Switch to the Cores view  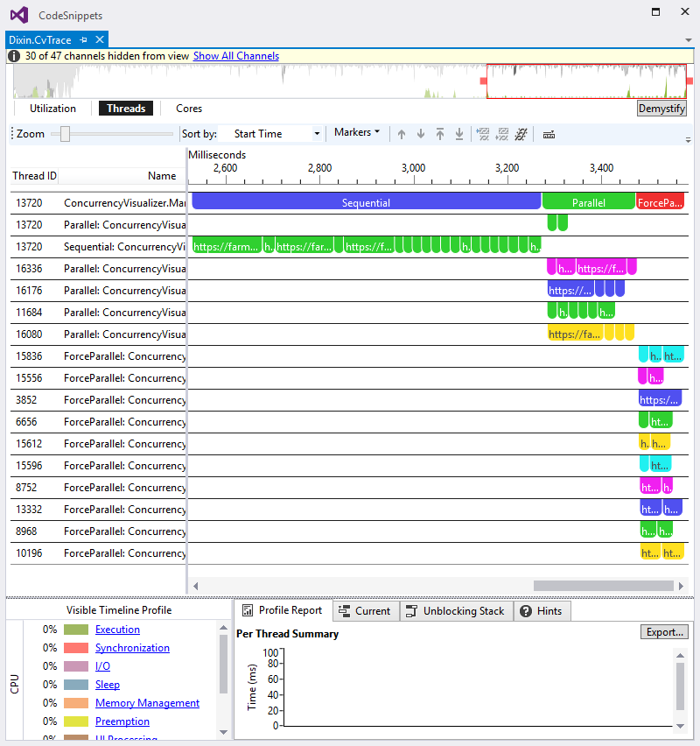tap(189, 109)
